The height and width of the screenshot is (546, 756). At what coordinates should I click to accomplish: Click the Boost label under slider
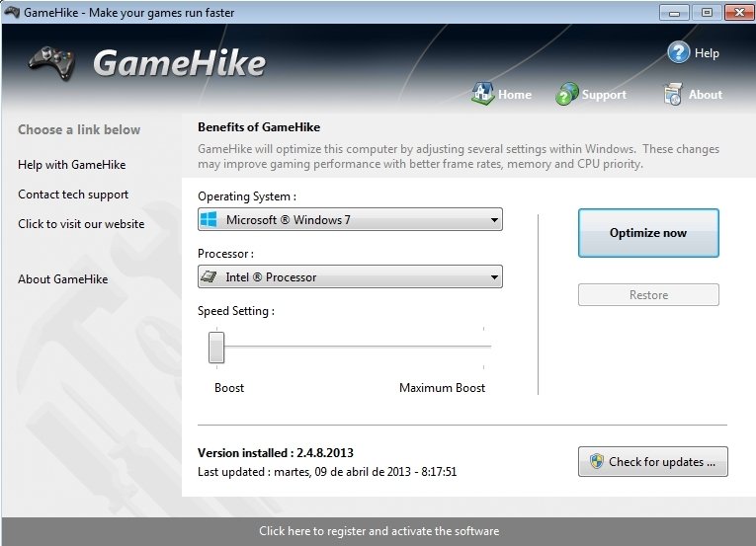[229, 388]
